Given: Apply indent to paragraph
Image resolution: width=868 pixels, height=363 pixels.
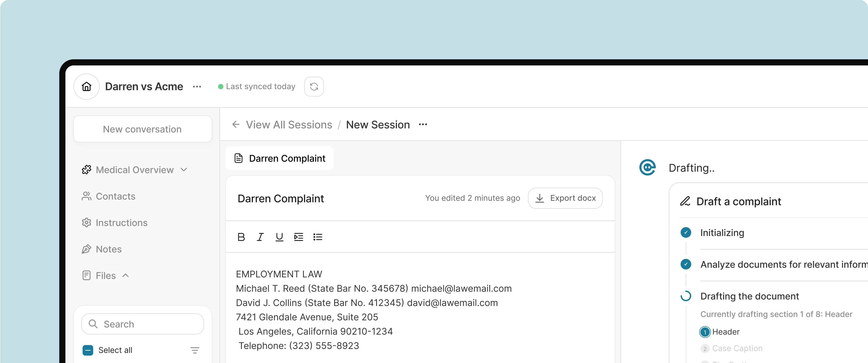Looking at the screenshot, I should [x=298, y=237].
